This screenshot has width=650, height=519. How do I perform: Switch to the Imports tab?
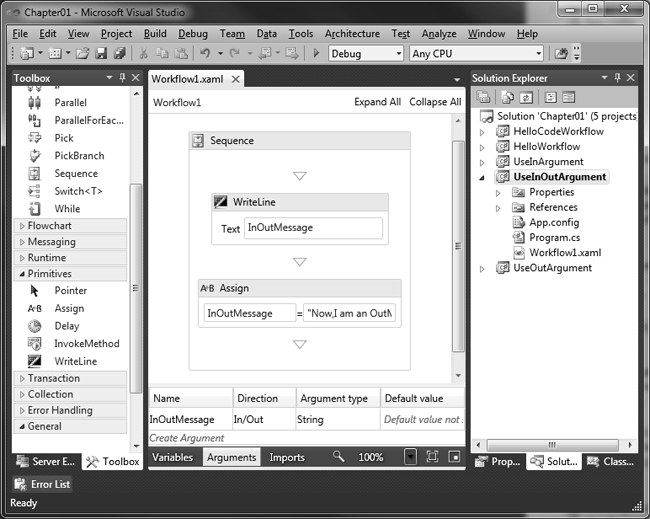287,457
